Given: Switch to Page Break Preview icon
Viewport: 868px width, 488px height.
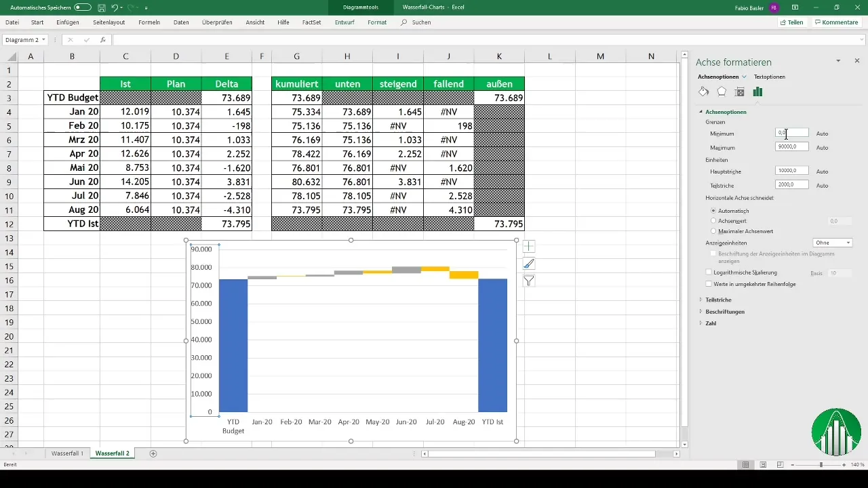Looking at the screenshot, I should [781, 465].
